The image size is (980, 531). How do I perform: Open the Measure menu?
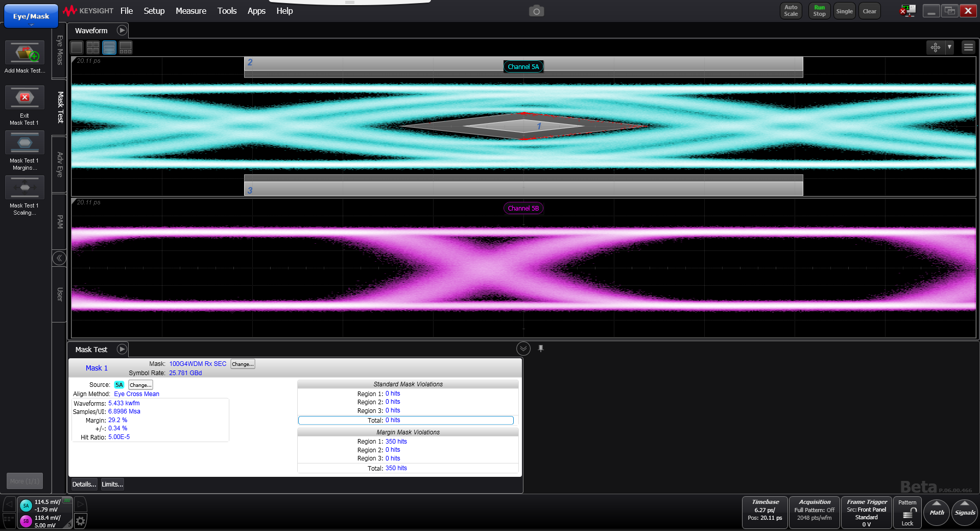[x=190, y=11]
